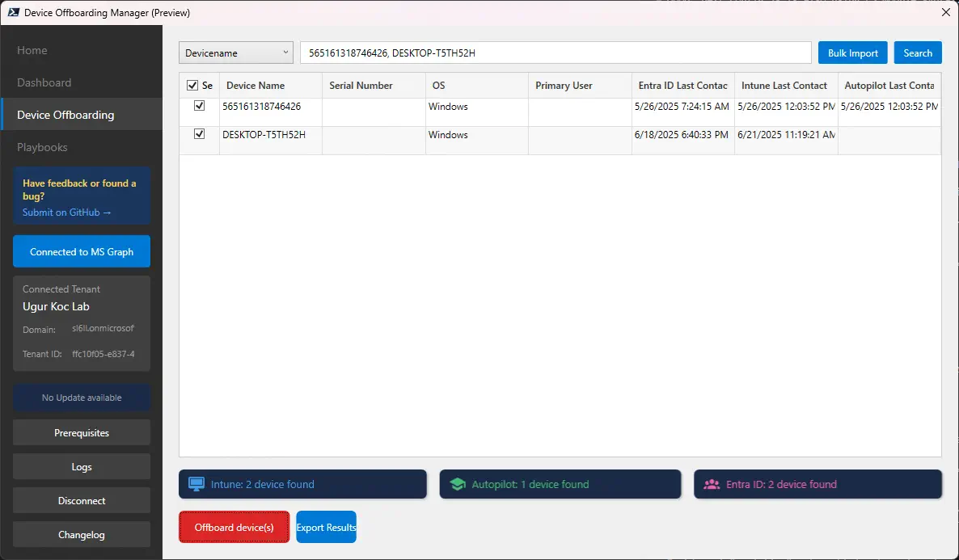Screen dimensions: 959x560
Task: Disconnect from the tenant
Action: tap(81, 500)
